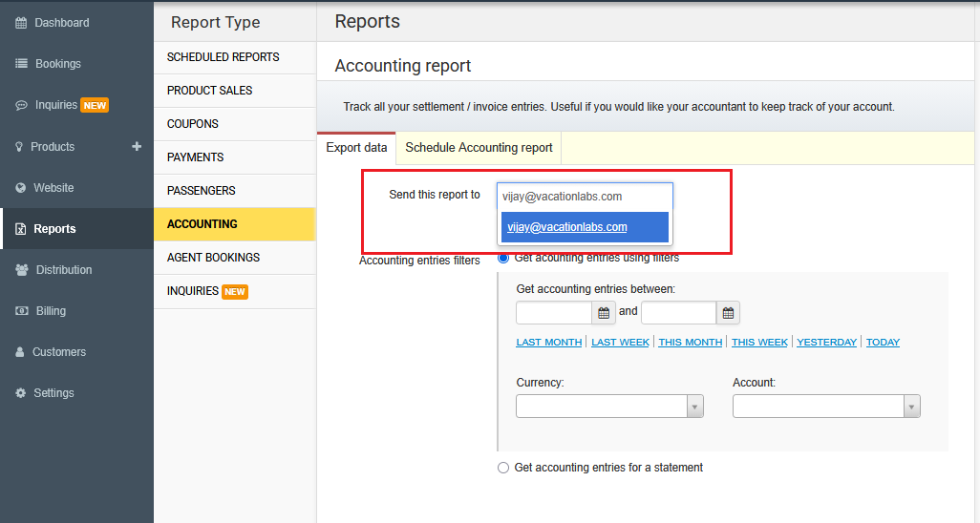980x523 pixels.
Task: Click the Bookings list icon
Action: pyautogui.click(x=21, y=64)
